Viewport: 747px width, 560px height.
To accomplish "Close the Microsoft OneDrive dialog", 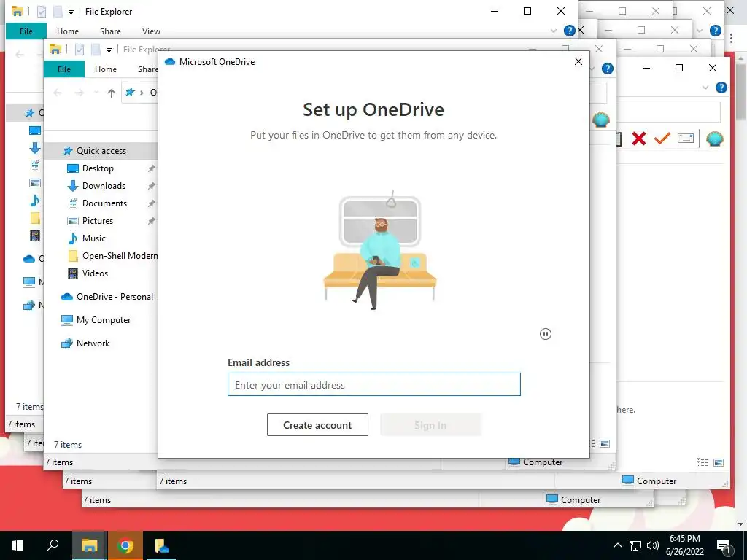I will click(578, 61).
